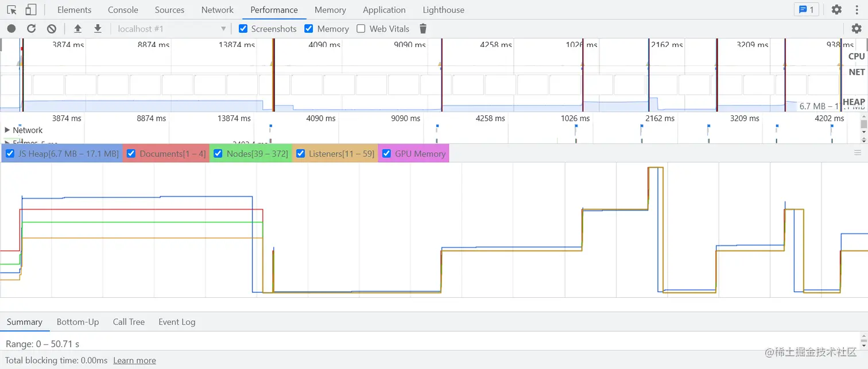Switch to the Lighthouse tab
Image resolution: width=868 pixels, height=369 pixels.
click(443, 10)
